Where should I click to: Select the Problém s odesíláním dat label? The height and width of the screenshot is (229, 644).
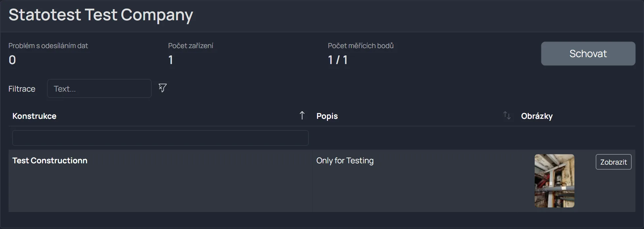click(x=48, y=46)
